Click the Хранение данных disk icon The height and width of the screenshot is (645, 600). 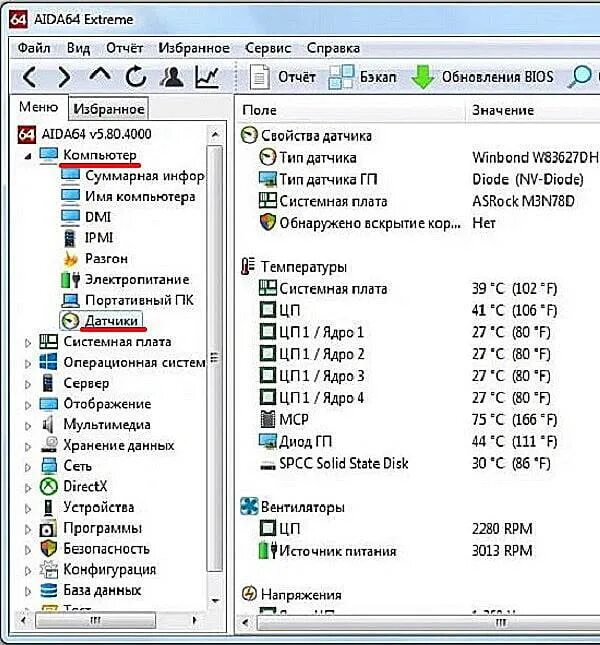click(49, 445)
